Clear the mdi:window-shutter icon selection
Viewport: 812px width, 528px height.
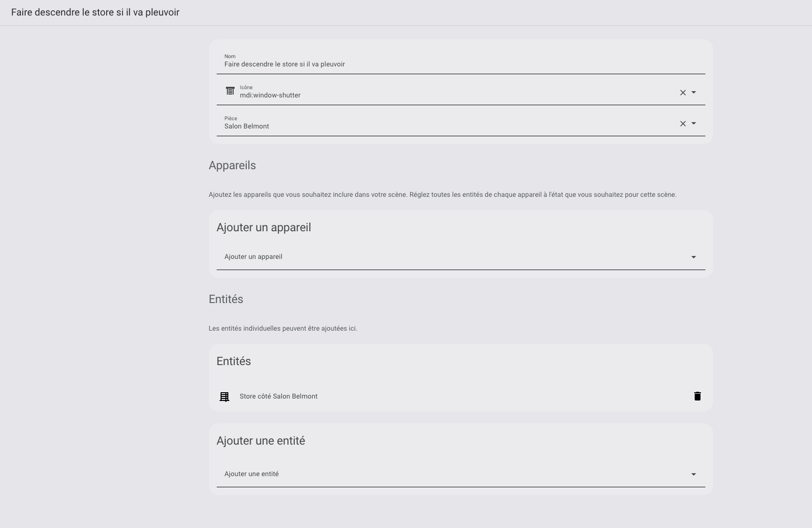pyautogui.click(x=683, y=93)
